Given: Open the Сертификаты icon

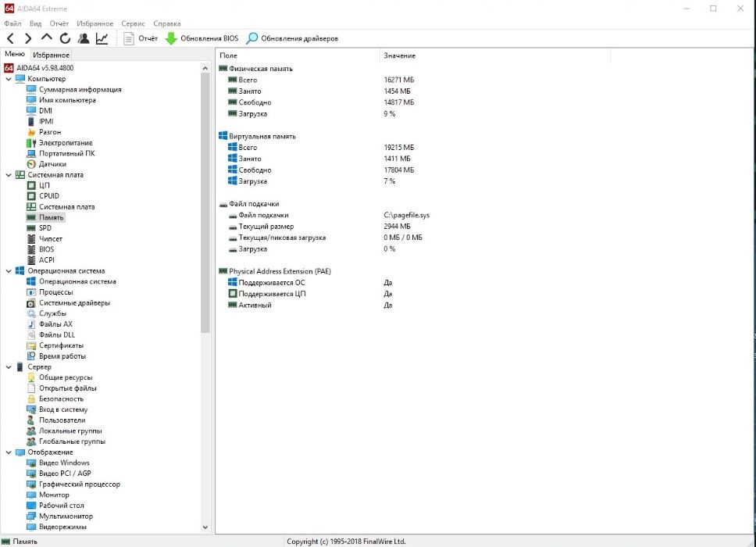Looking at the screenshot, I should [x=31, y=345].
